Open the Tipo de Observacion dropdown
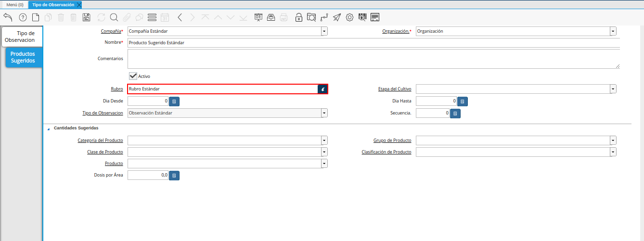The image size is (644, 241). pos(324,113)
